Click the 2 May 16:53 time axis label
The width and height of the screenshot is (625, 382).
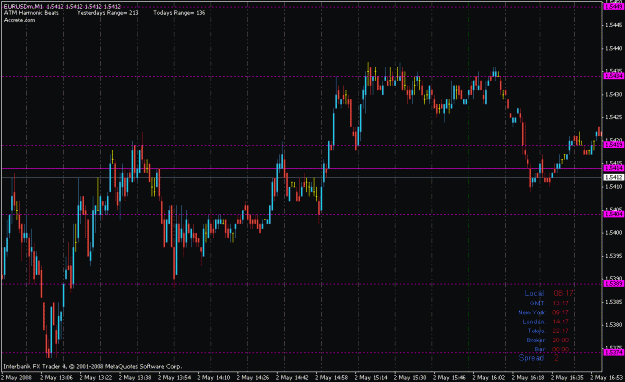click(x=607, y=377)
